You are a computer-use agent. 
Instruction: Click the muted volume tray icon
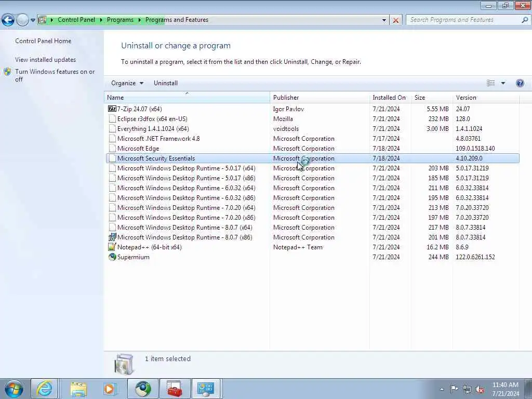point(480,389)
